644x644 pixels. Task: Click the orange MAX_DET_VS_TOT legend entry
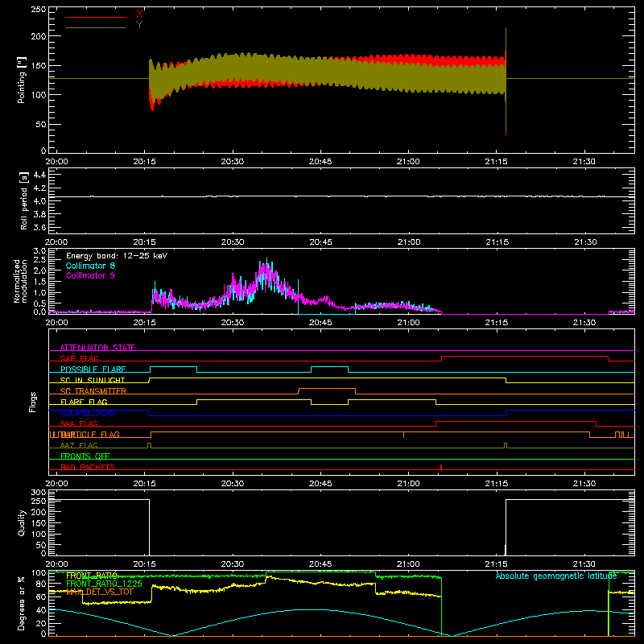100,592
